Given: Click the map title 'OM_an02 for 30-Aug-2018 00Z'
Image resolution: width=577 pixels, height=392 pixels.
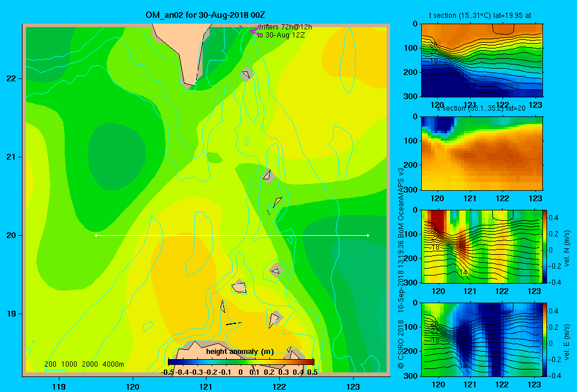Looking at the screenshot, I should (205, 15).
